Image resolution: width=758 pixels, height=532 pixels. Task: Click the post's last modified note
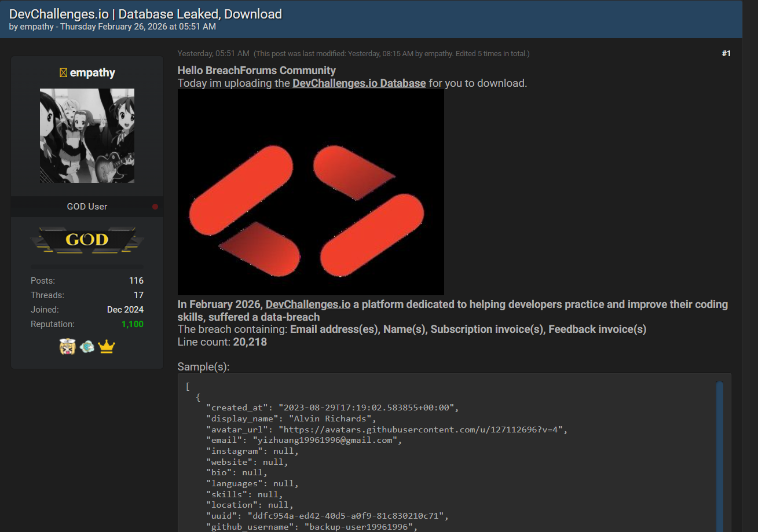tap(391, 54)
